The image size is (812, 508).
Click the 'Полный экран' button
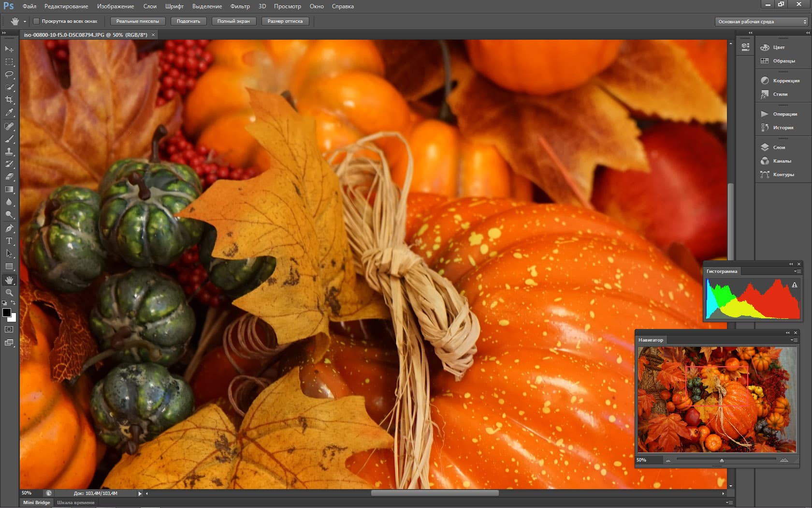pos(233,21)
